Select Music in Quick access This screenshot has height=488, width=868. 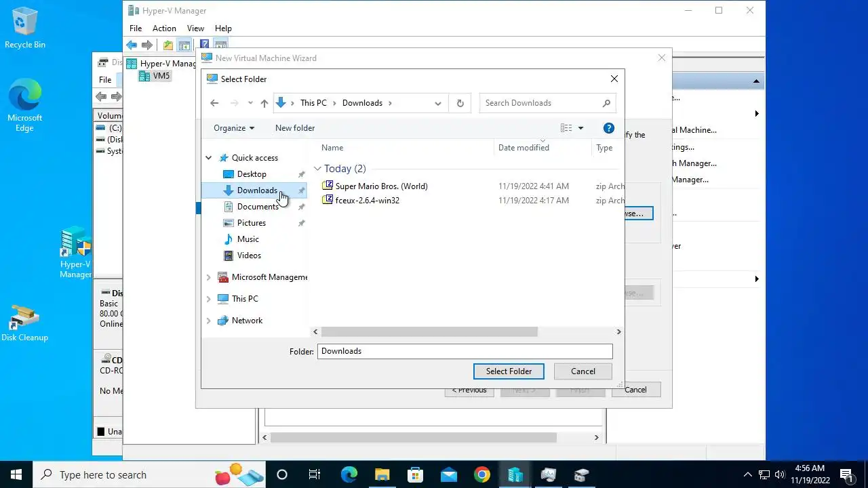click(248, 239)
